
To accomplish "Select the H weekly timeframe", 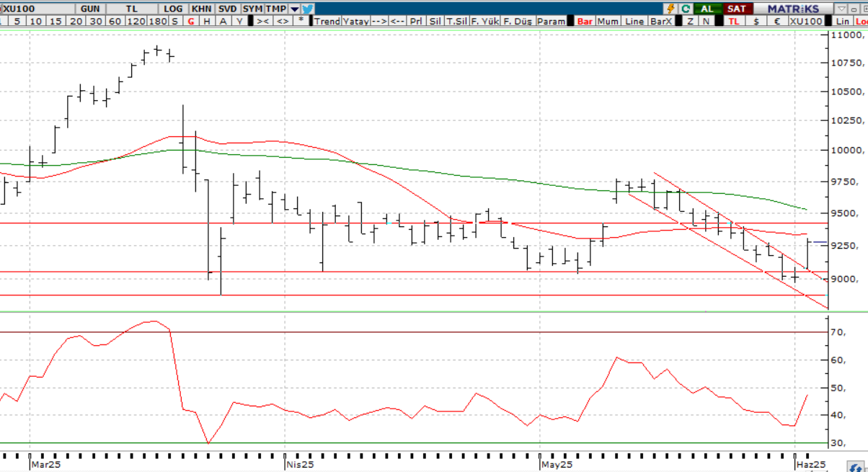I will click(x=207, y=22).
